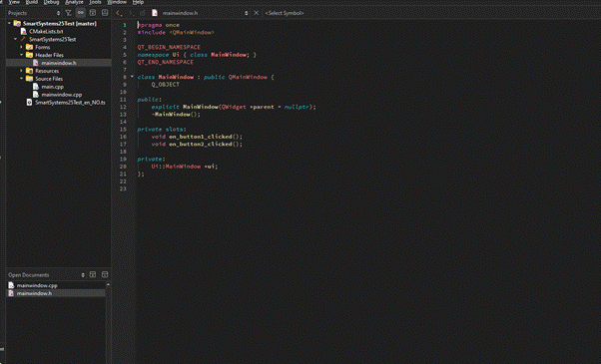Select the Source Files folder label
Viewport: 601px width, 364px height.
pyautogui.click(x=49, y=79)
